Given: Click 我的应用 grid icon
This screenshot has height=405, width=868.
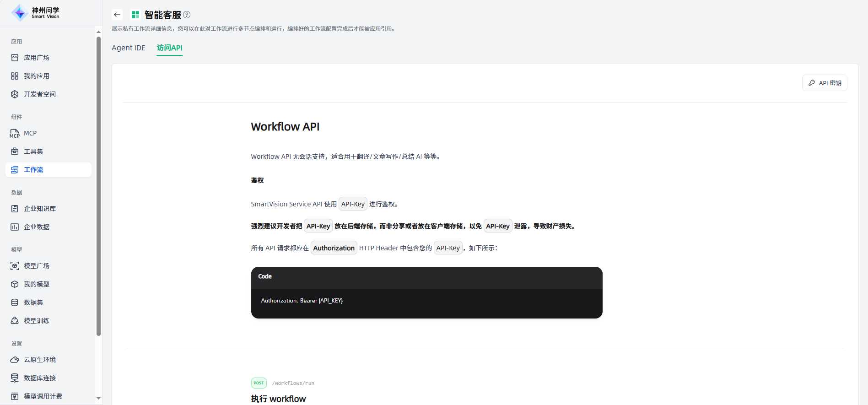Looking at the screenshot, I should tap(15, 76).
